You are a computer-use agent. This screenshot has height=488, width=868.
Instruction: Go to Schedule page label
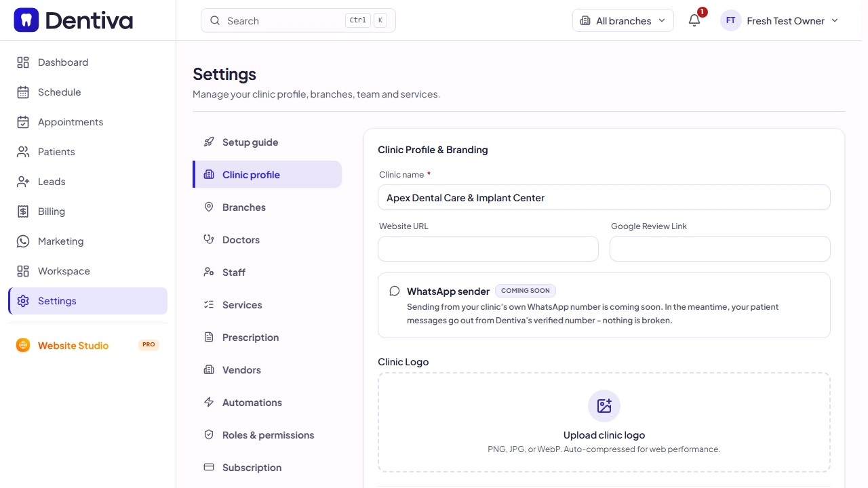(x=60, y=92)
